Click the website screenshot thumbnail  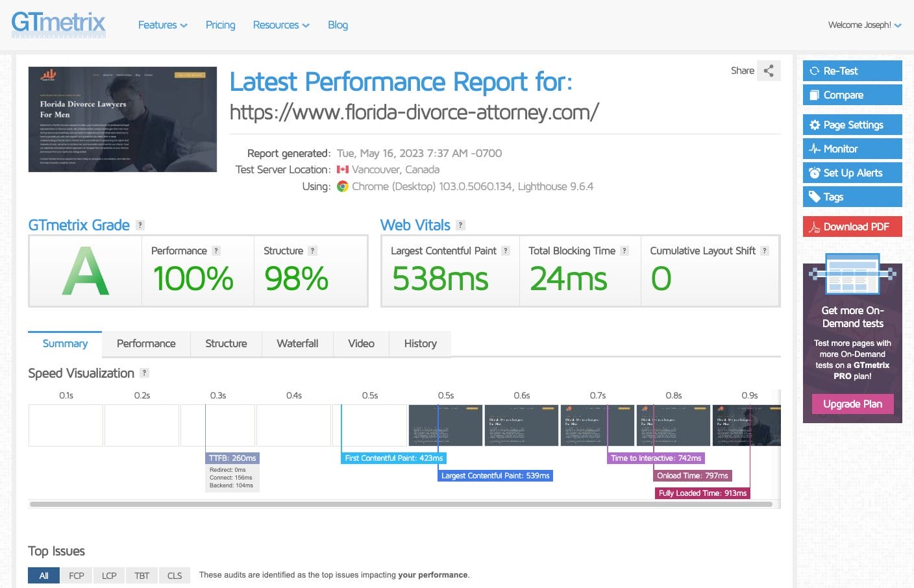[x=123, y=119]
